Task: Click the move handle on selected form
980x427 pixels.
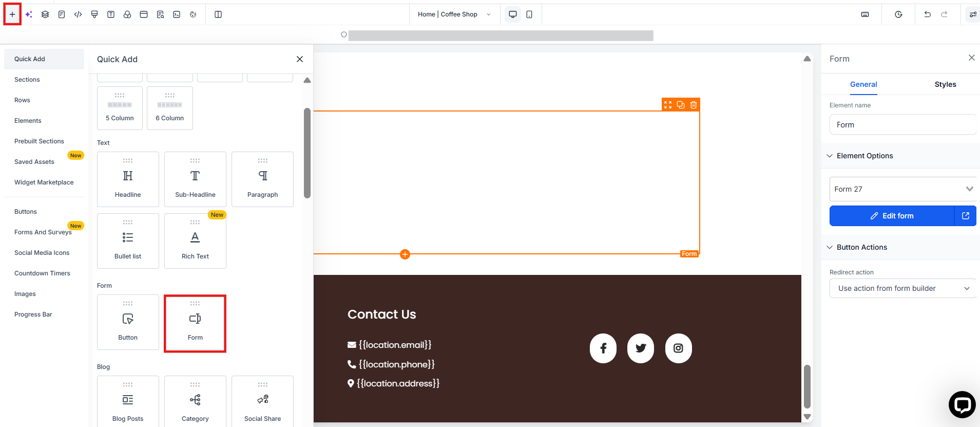Action: pyautogui.click(x=668, y=105)
